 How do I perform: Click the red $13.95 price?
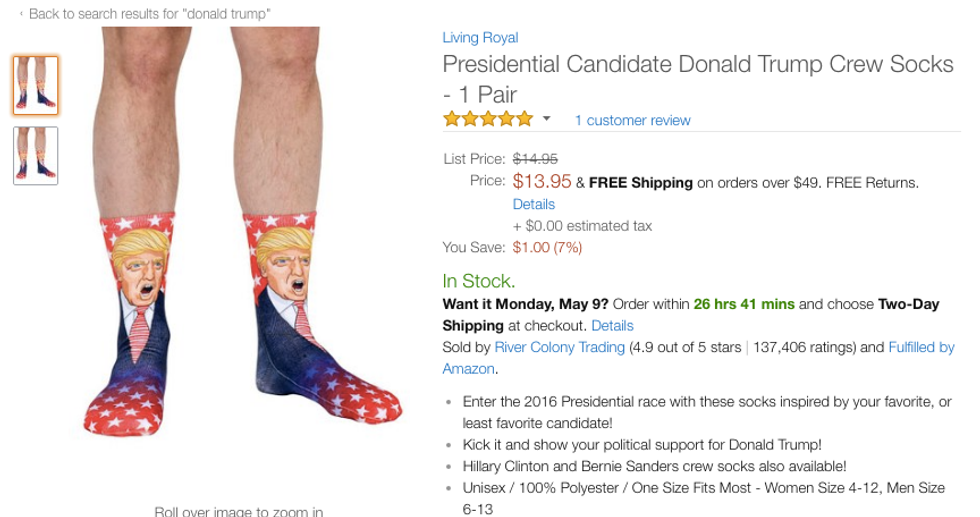[542, 182]
